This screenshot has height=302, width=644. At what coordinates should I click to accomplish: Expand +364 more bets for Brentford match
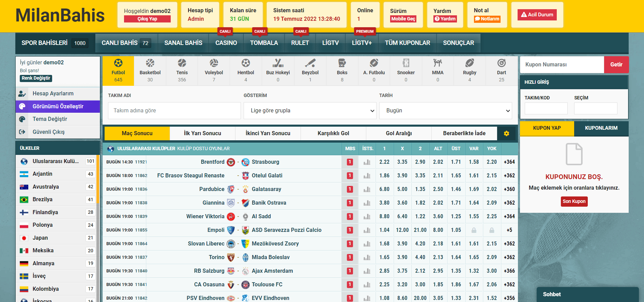coord(509,162)
